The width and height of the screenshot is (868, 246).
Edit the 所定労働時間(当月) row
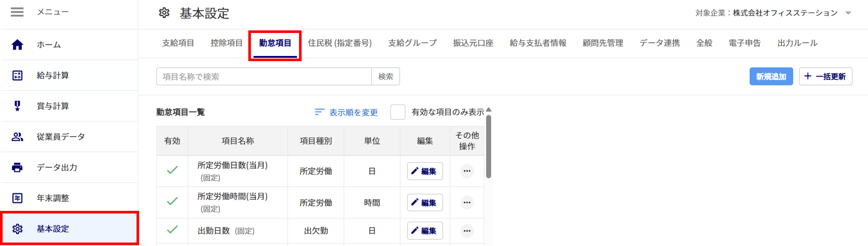425,203
